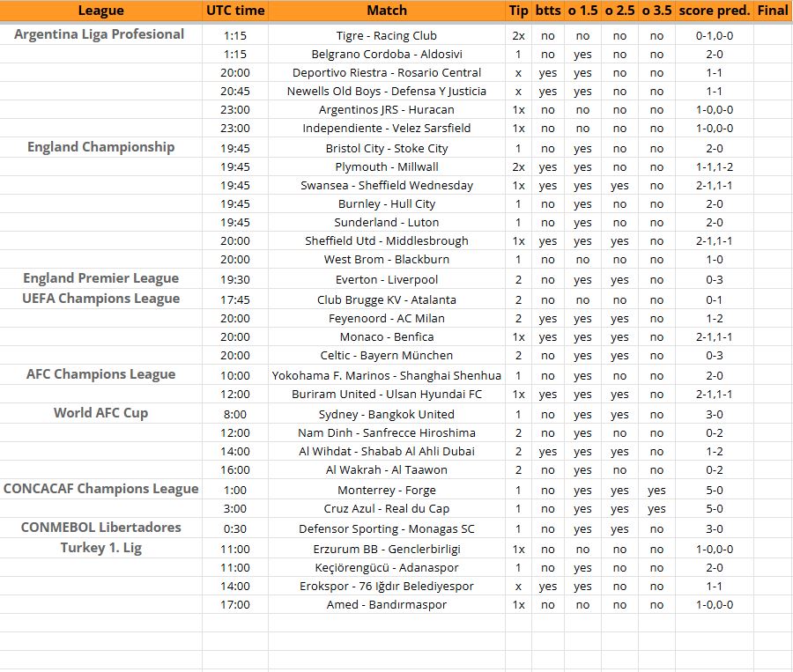
Task: Select Al Wihdat - Shabab Al Ahli Dubai
Action: [387, 452]
